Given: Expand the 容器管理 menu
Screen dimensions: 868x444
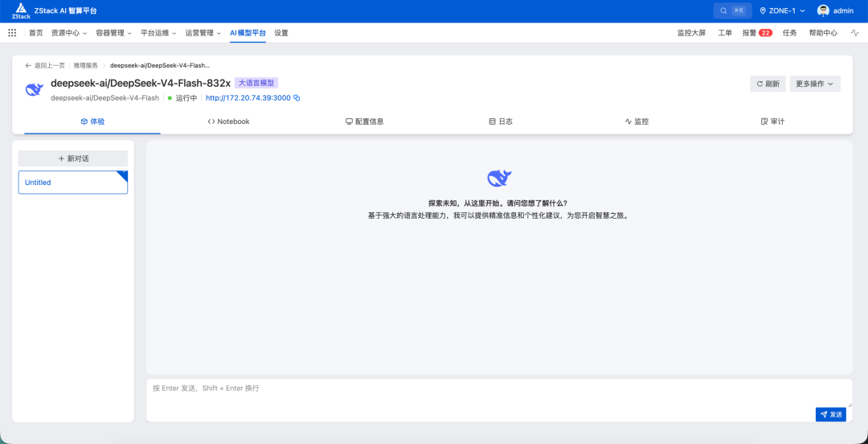Looking at the screenshot, I should coord(114,33).
